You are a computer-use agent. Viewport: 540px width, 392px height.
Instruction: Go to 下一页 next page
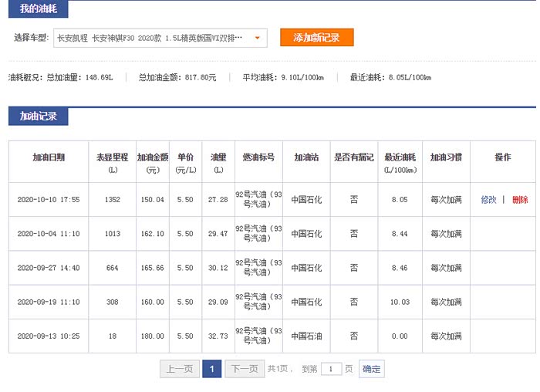[x=245, y=369]
